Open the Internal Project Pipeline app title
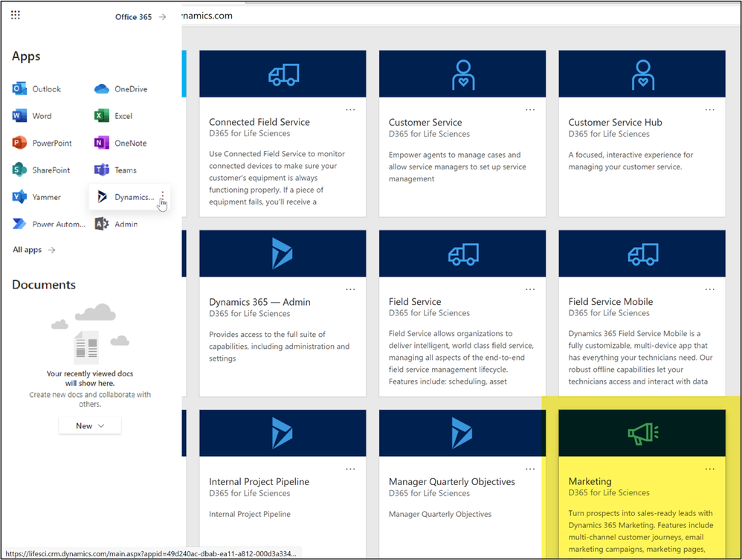 click(259, 482)
